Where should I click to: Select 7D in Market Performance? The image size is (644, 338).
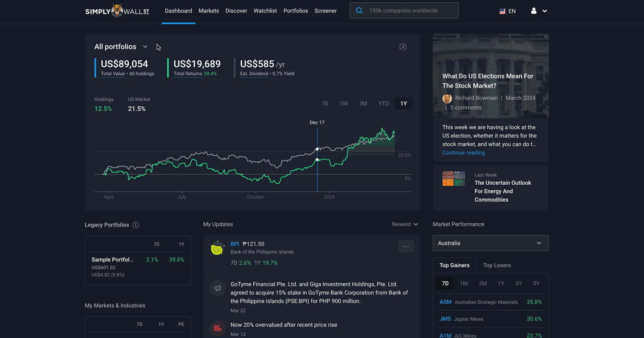pos(445,283)
